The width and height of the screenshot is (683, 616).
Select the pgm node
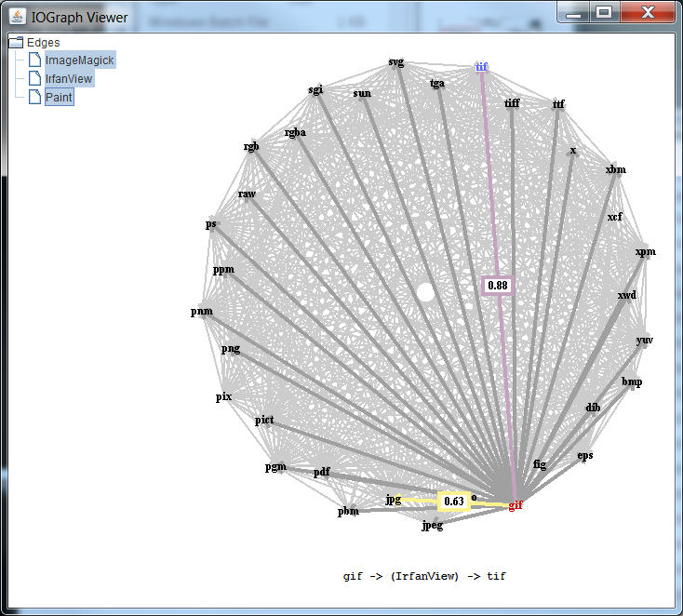click(275, 467)
